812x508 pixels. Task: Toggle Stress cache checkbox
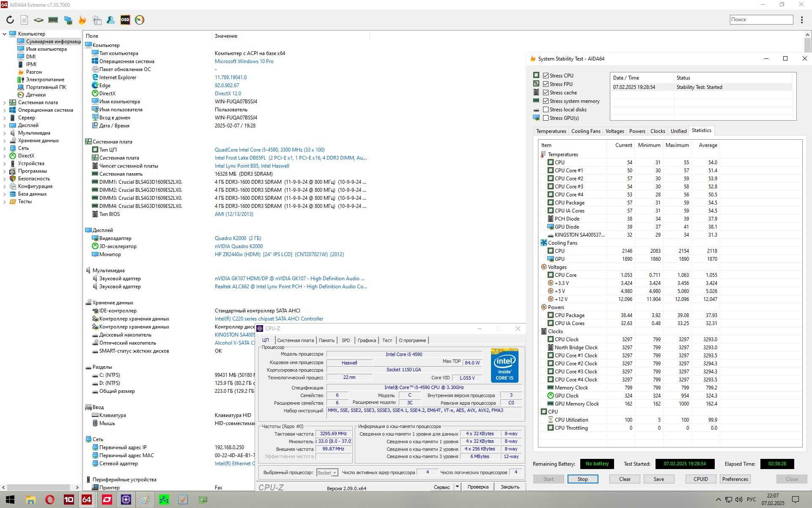click(x=546, y=93)
